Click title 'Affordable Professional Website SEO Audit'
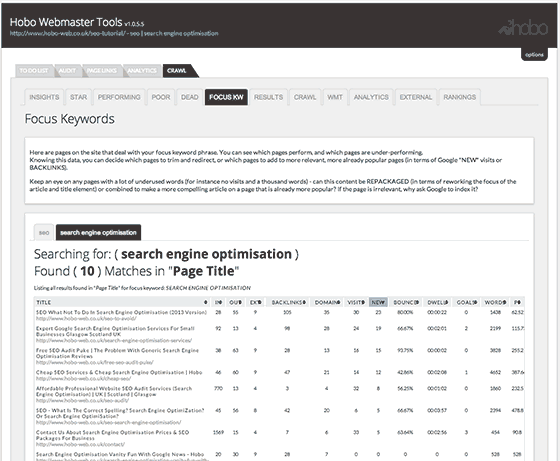 114,391
